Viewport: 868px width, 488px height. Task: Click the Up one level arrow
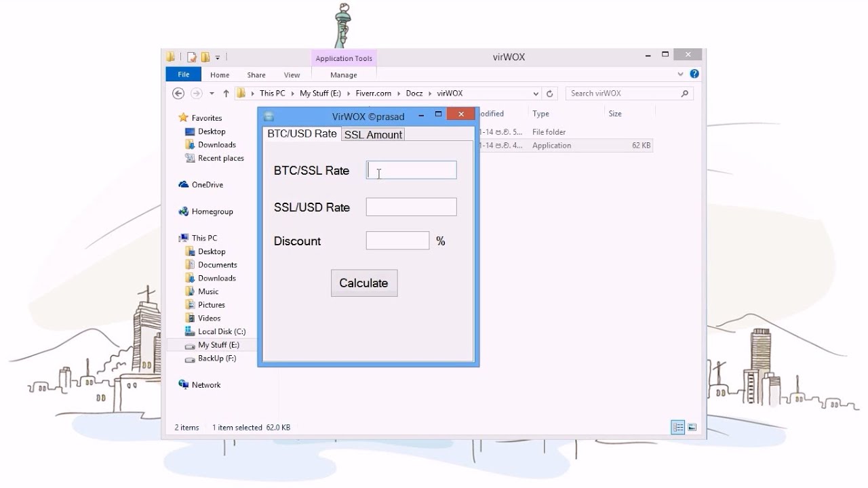click(x=226, y=94)
